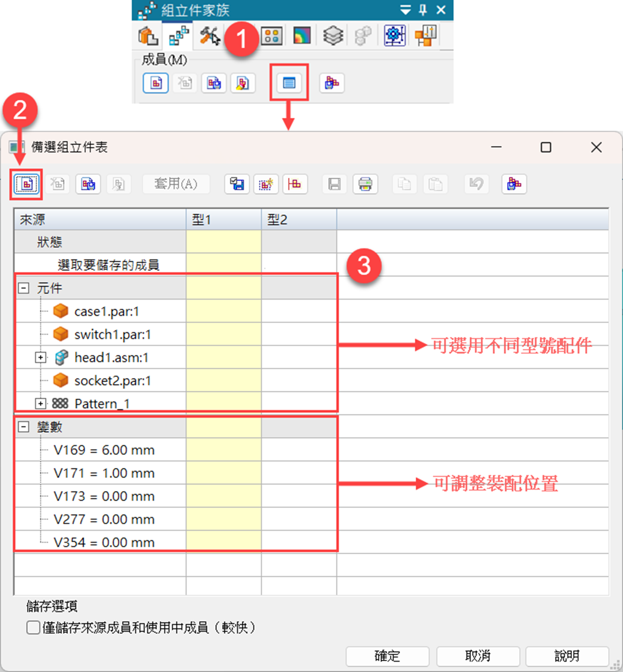Click 型1 cell in the V169 row
The height and width of the screenshot is (672, 623).
[224, 450]
